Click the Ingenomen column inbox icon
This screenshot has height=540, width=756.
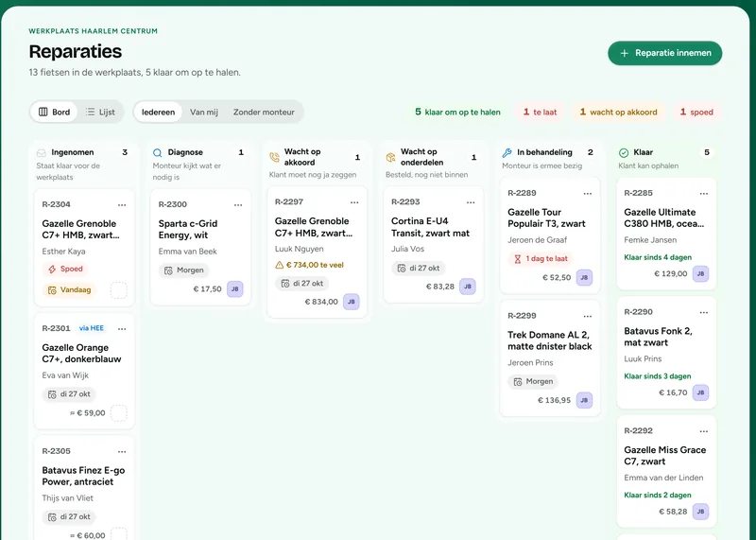41,152
